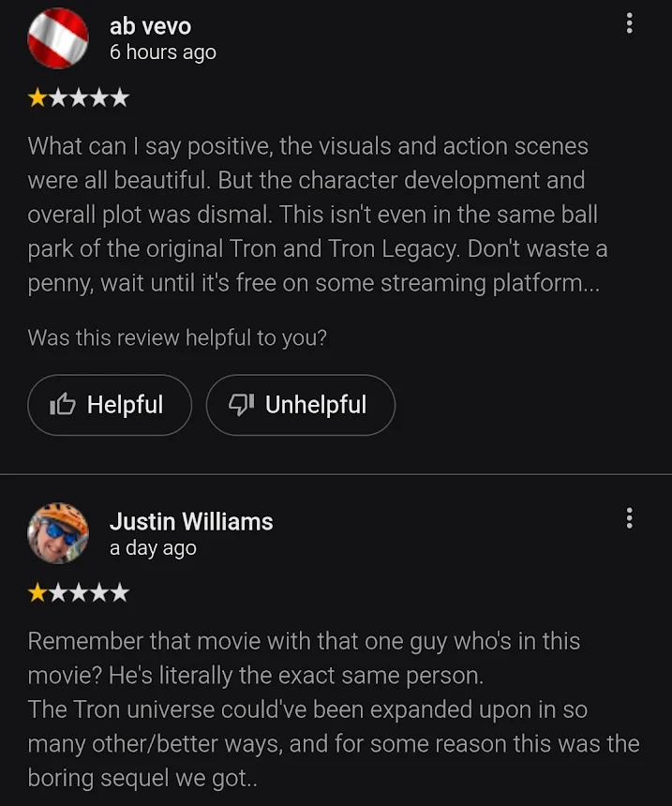This screenshot has width=672, height=806.
Task: Click the gold first star of ab vevo's rating
Action: (x=37, y=97)
